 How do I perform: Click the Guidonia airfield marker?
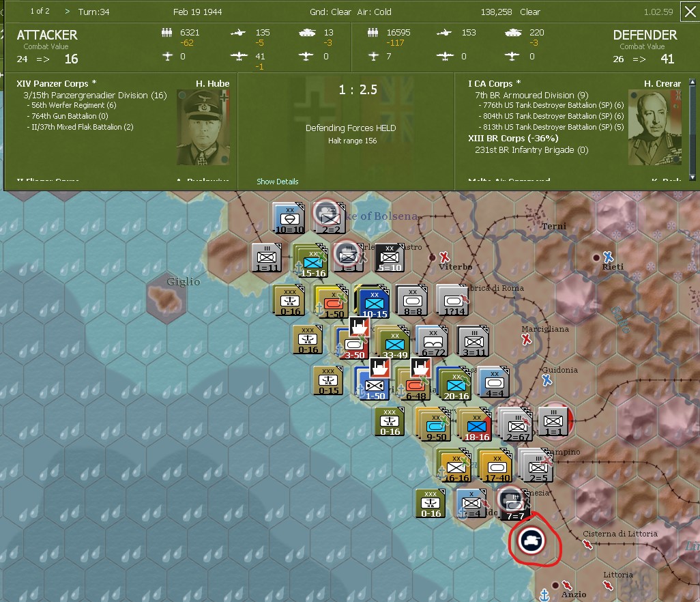547,380
